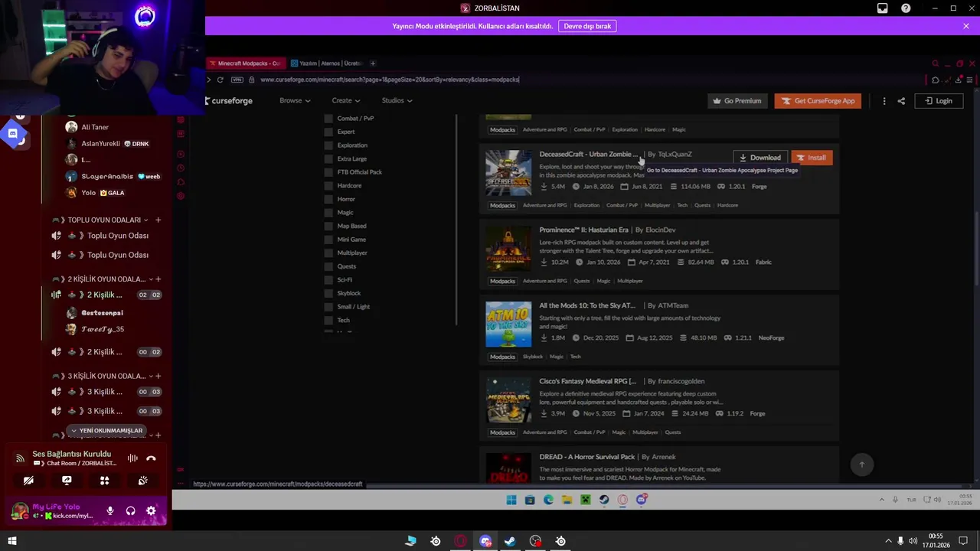The width and height of the screenshot is (980, 551).
Task: Check the Skyblock category filter
Action: coord(328,293)
